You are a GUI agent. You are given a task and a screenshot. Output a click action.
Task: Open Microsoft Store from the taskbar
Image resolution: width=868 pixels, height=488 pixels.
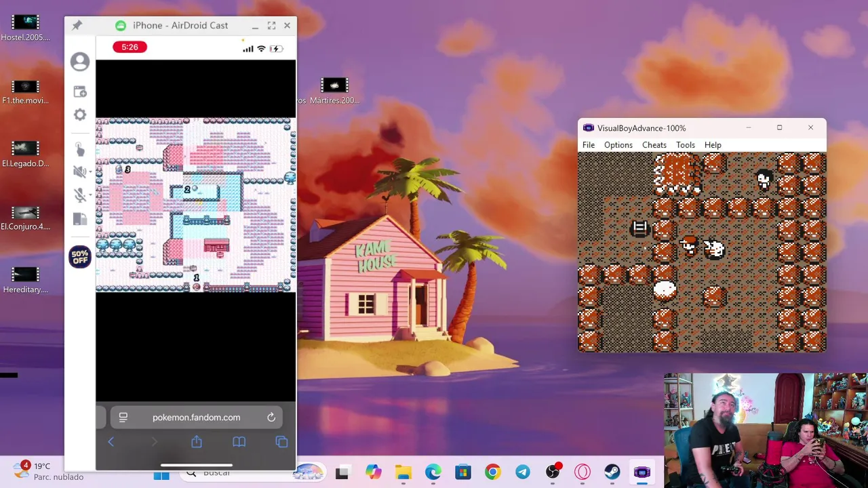(x=462, y=472)
